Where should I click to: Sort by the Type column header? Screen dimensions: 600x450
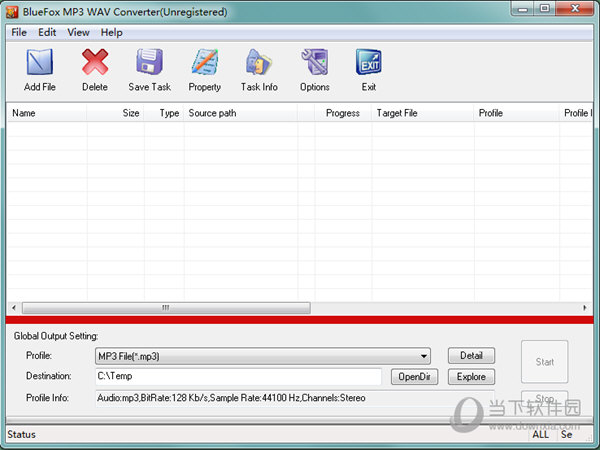click(164, 113)
